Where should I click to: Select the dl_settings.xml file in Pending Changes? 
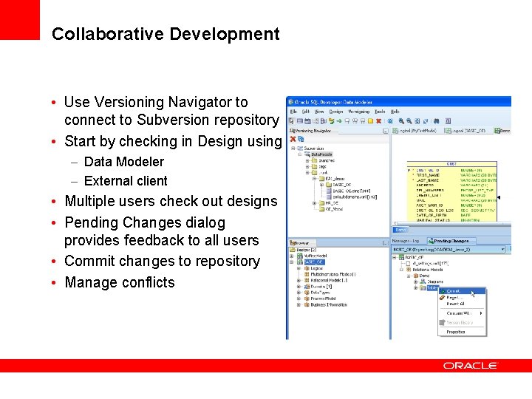point(432,263)
